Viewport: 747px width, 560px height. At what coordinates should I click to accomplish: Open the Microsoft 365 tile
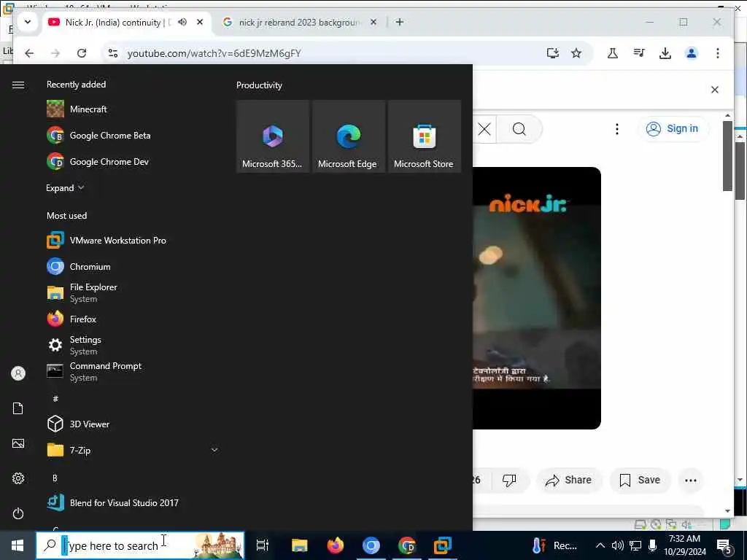[273, 136]
